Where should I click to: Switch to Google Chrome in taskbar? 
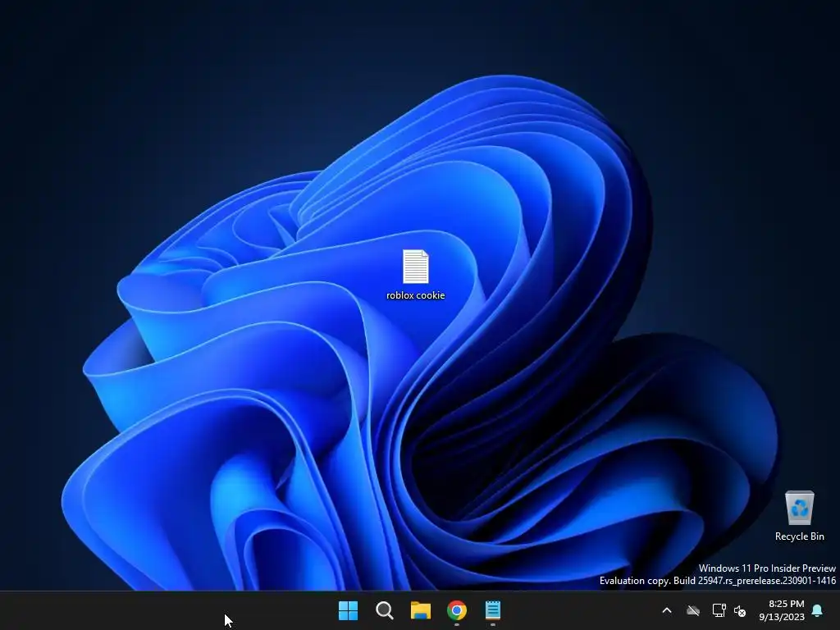(457, 610)
